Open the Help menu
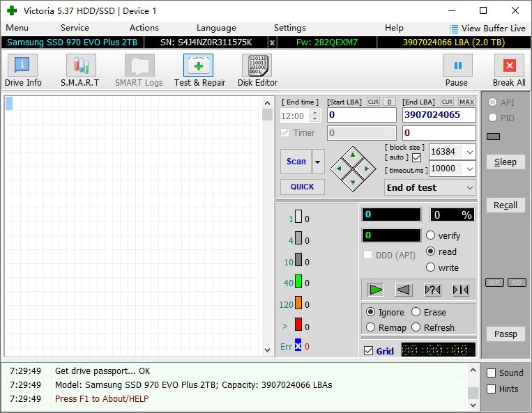The height and width of the screenshot is (413, 532). coord(394,28)
